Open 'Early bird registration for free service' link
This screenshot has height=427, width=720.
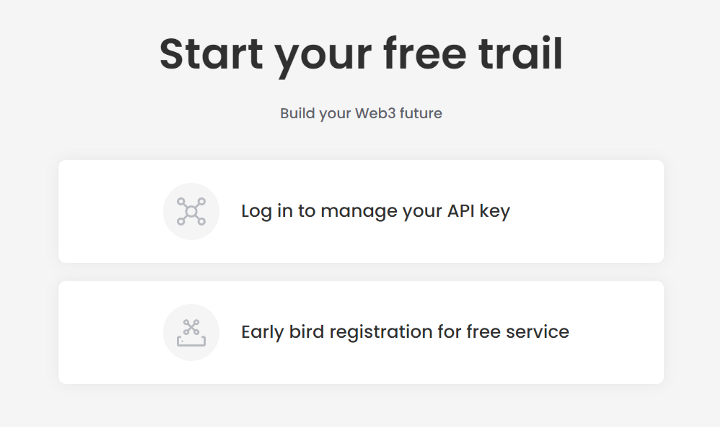tap(405, 332)
